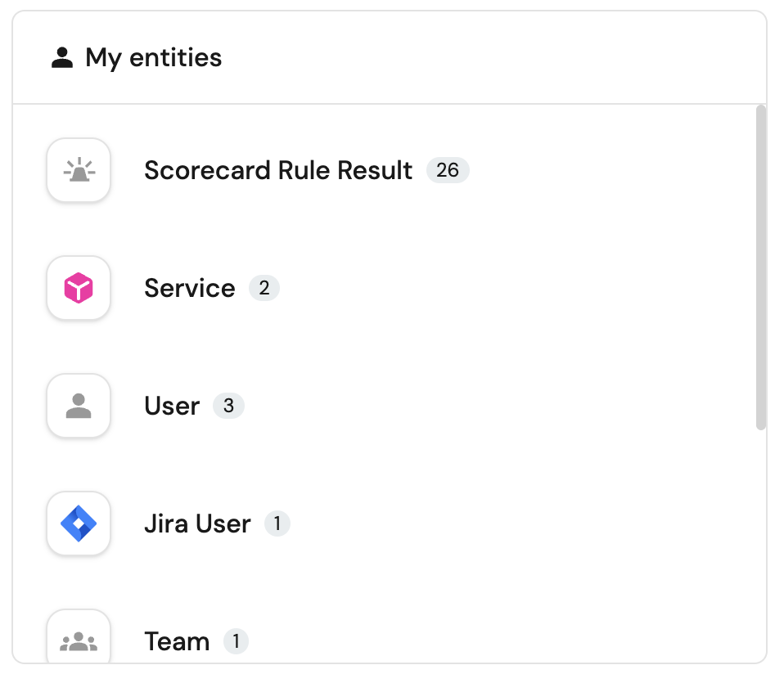Select the User entity label
The image size is (784, 674).
172,406
